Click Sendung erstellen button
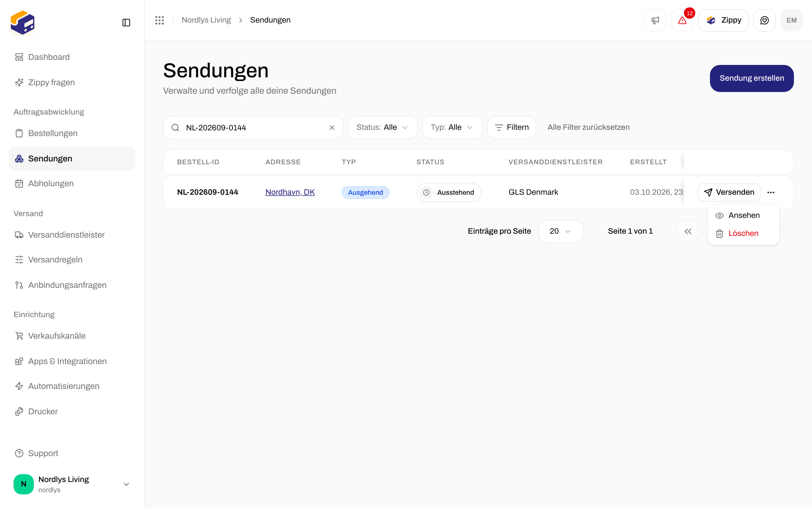Image resolution: width=812 pixels, height=508 pixels. tap(752, 78)
